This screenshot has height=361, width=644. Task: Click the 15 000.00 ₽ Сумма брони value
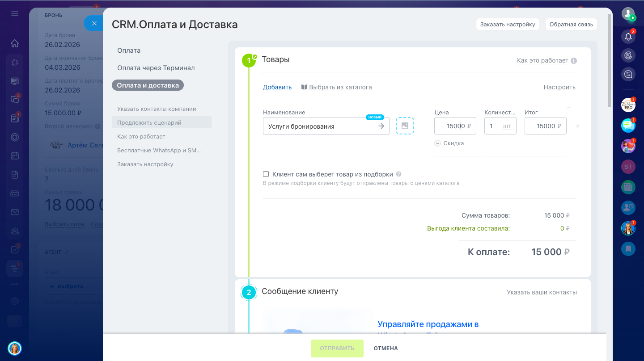(63, 113)
